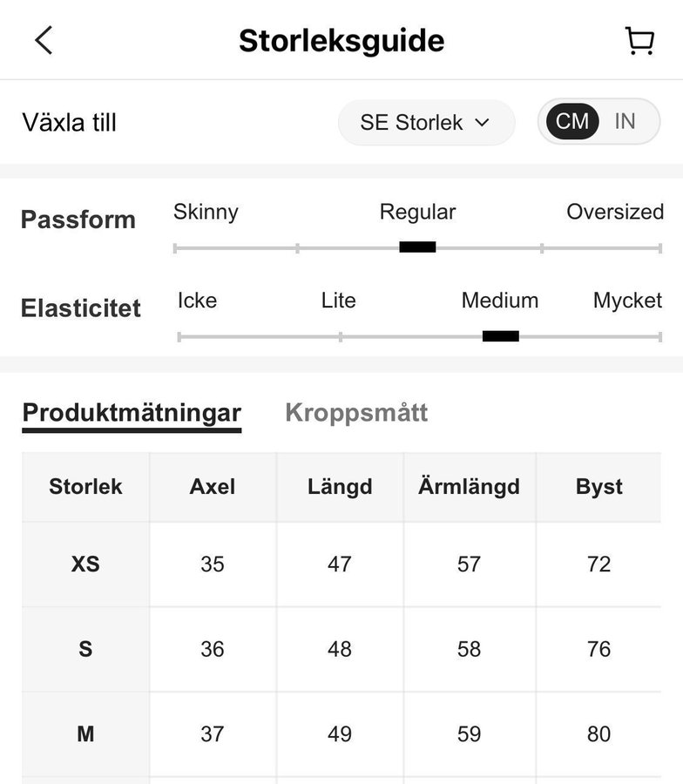Viewport: 683px width, 784px height.
Task: Select the M size row
Action: click(85, 734)
